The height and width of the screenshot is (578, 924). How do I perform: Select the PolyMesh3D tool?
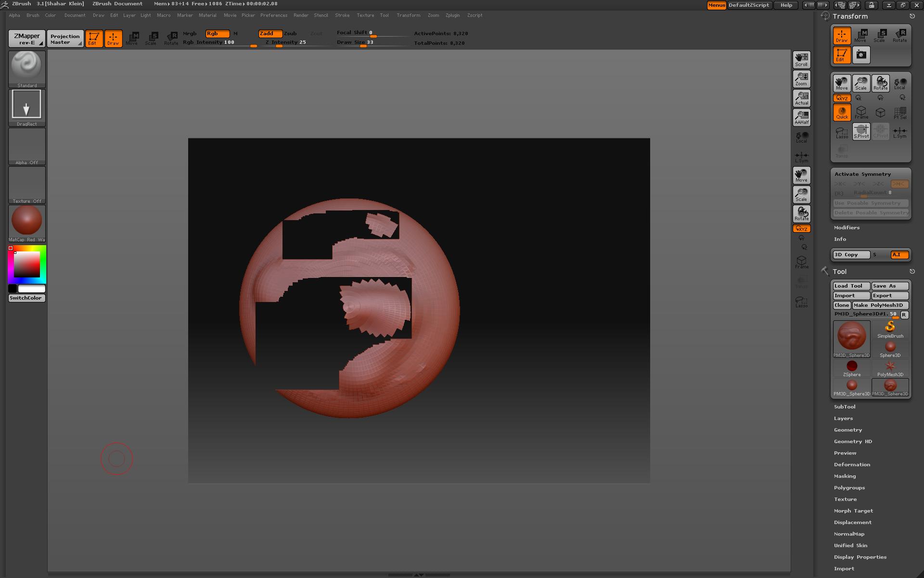[890, 366]
